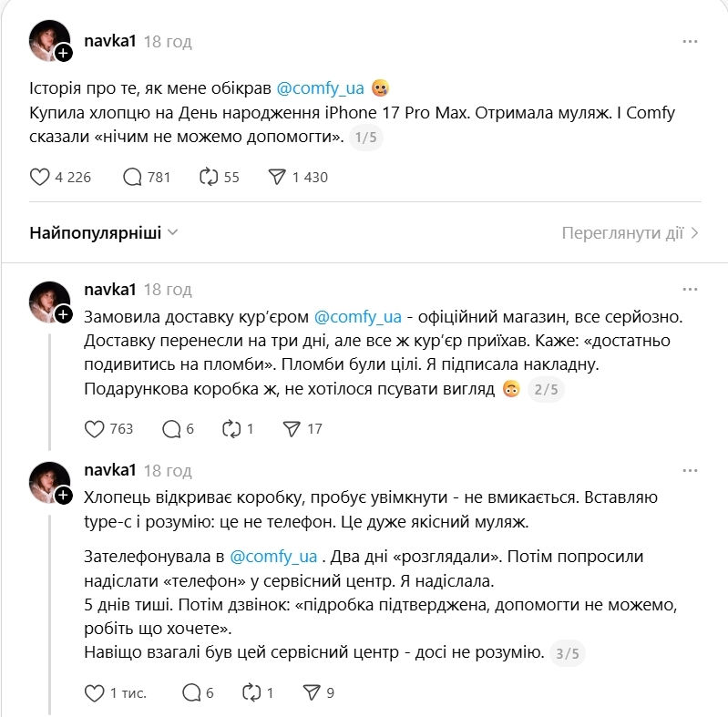Open three-dot menu on the third post

click(x=692, y=471)
